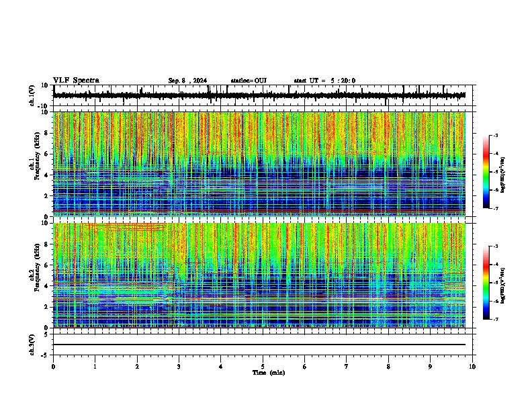The width and height of the screenshot is (532, 411).
Task: Click the ch.2 spectrogram panel
Action: tap(259, 275)
